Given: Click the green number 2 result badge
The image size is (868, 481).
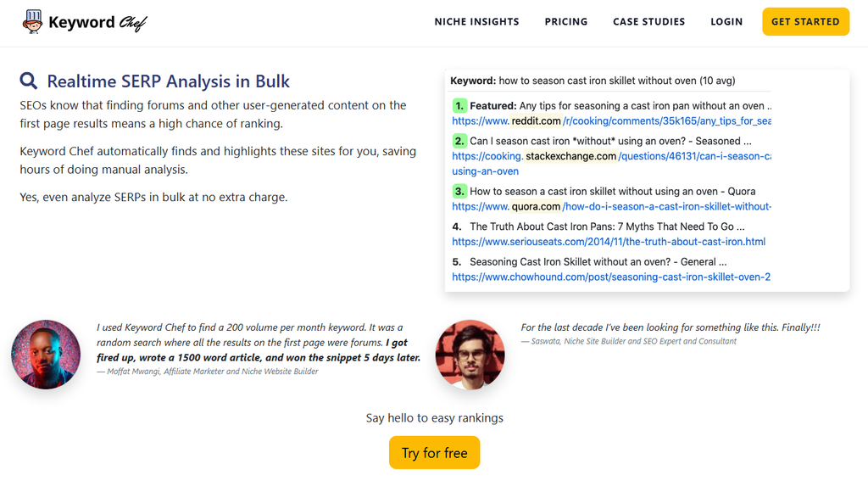Looking at the screenshot, I should coord(459,141).
